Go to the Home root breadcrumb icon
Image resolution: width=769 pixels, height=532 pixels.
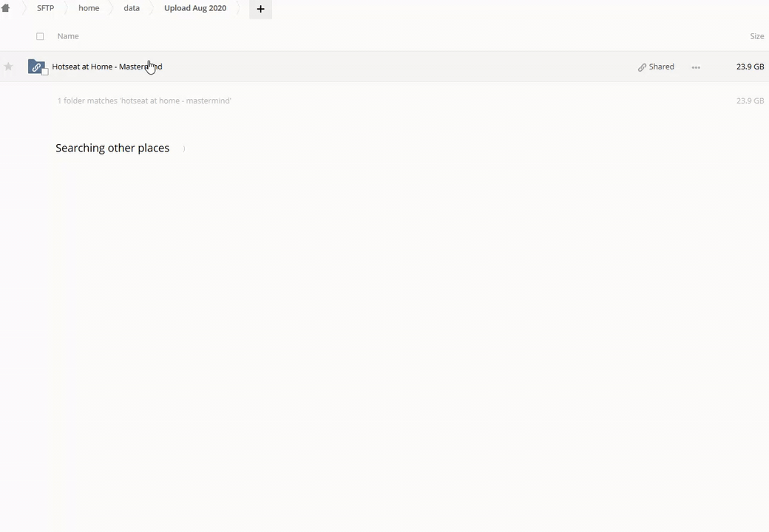coord(5,8)
